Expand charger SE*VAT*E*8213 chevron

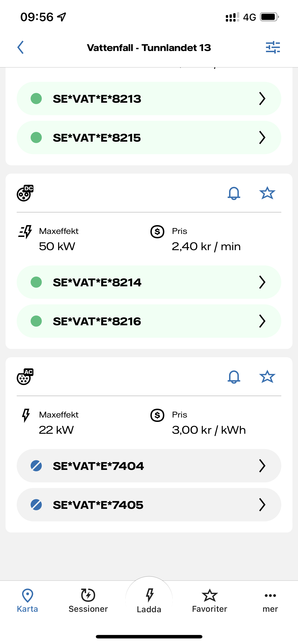pyautogui.click(x=262, y=99)
